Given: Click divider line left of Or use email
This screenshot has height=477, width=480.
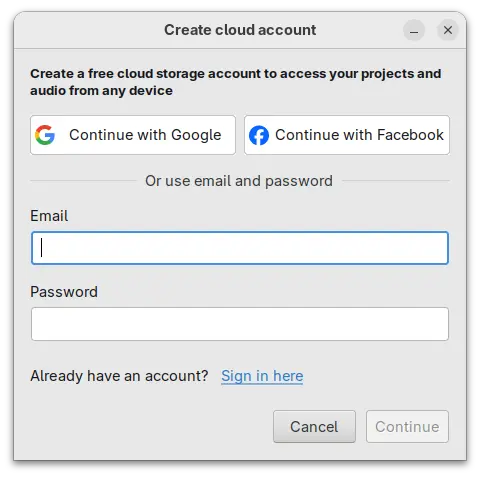Looking at the screenshot, I should click(83, 181).
